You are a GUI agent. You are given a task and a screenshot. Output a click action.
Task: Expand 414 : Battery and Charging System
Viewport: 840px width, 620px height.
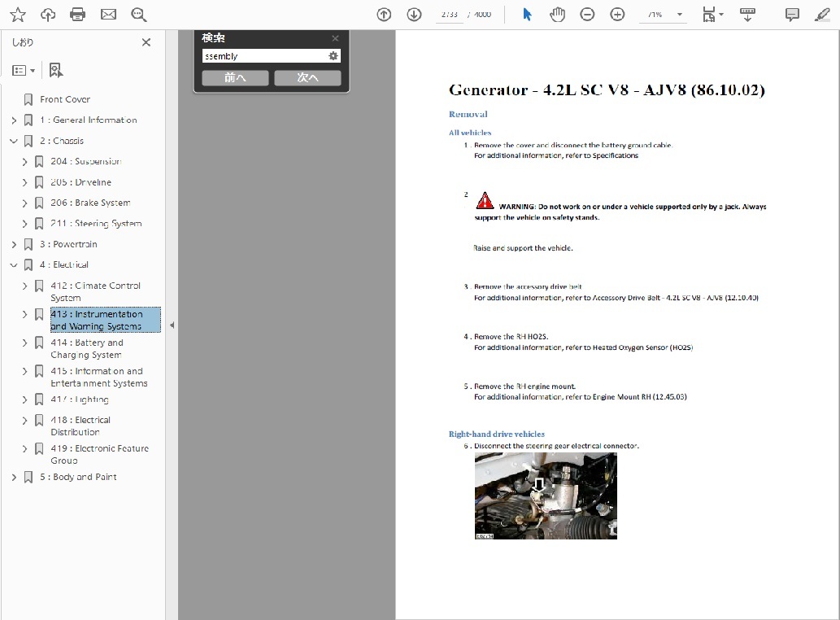24,343
